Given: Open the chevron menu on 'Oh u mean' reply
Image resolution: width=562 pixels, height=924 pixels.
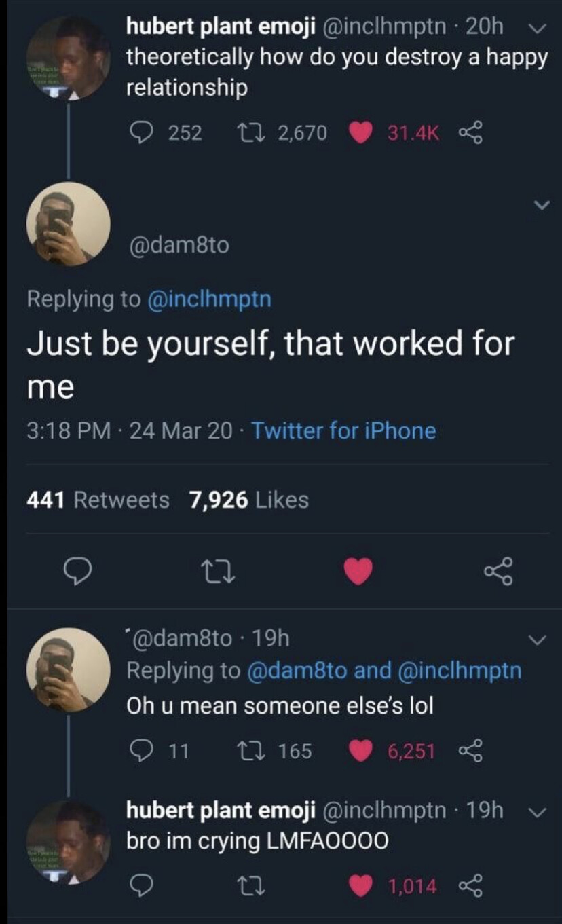Looking at the screenshot, I should 537,640.
